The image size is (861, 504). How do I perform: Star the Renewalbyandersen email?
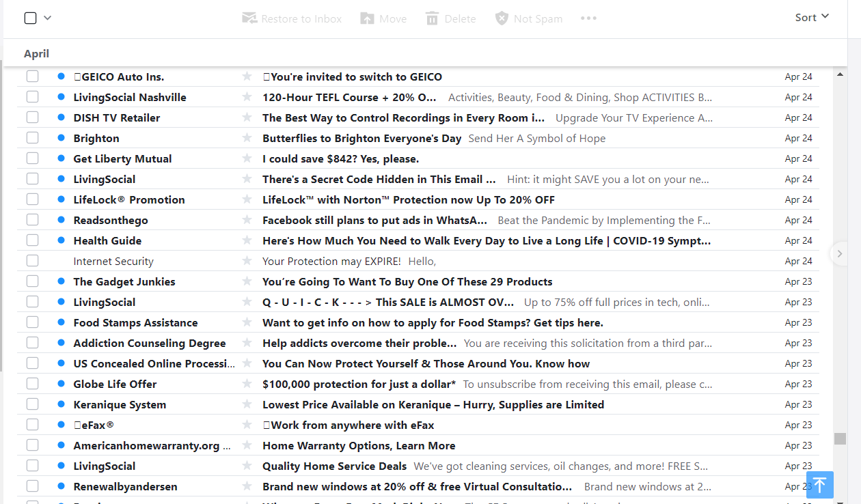pyautogui.click(x=247, y=486)
